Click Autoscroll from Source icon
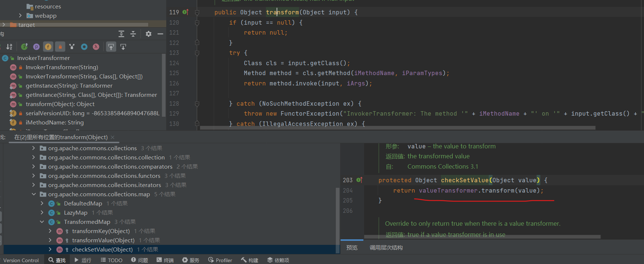This screenshot has height=264, width=644. pyautogui.click(x=123, y=47)
